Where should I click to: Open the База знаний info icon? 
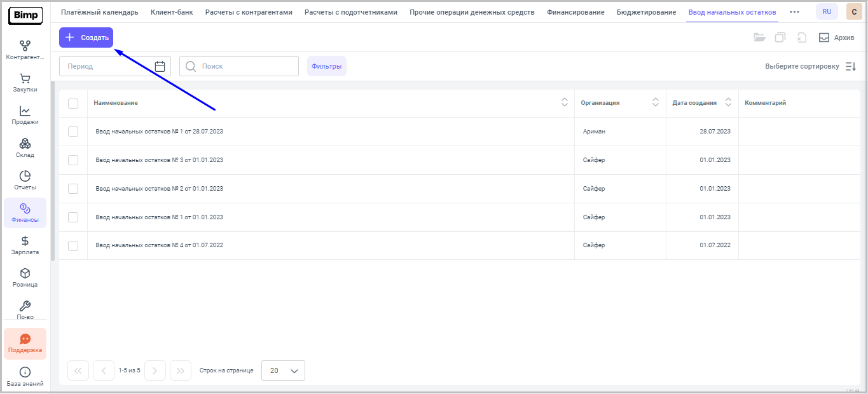25,377
